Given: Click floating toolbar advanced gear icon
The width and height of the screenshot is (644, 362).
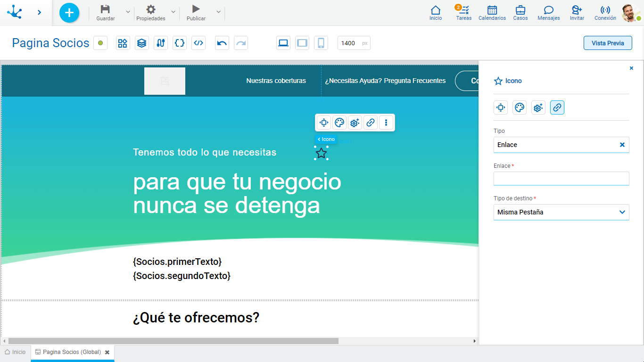Looking at the screenshot, I should point(355,123).
